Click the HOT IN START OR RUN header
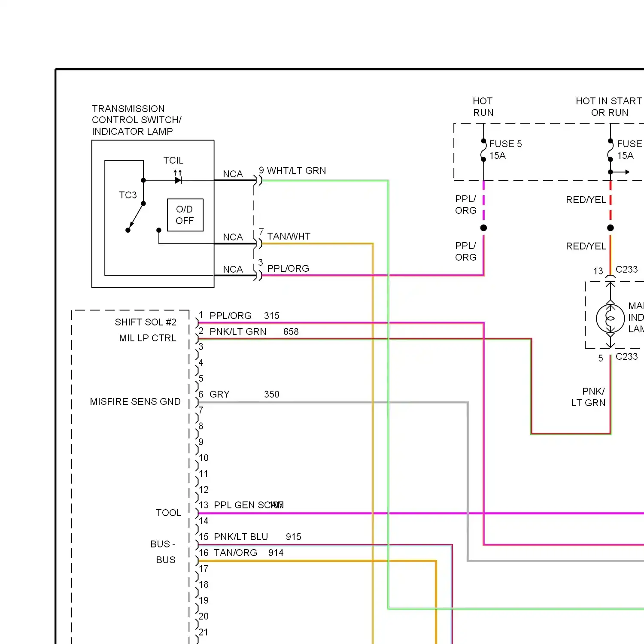The width and height of the screenshot is (644, 644). click(x=609, y=107)
